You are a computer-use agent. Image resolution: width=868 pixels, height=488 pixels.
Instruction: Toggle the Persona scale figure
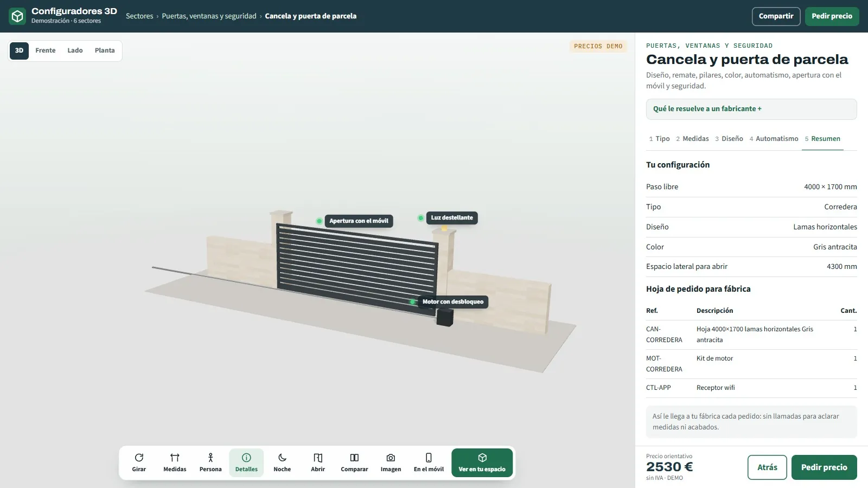(x=210, y=463)
